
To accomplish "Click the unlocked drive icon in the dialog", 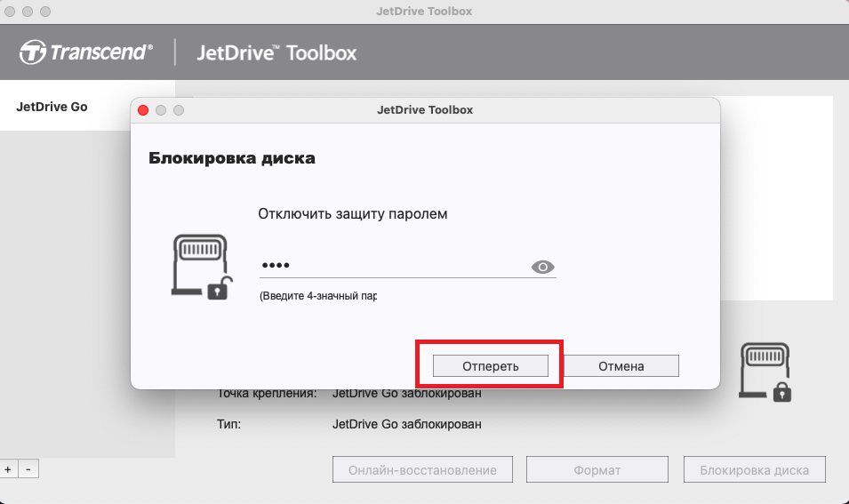I will click(202, 267).
